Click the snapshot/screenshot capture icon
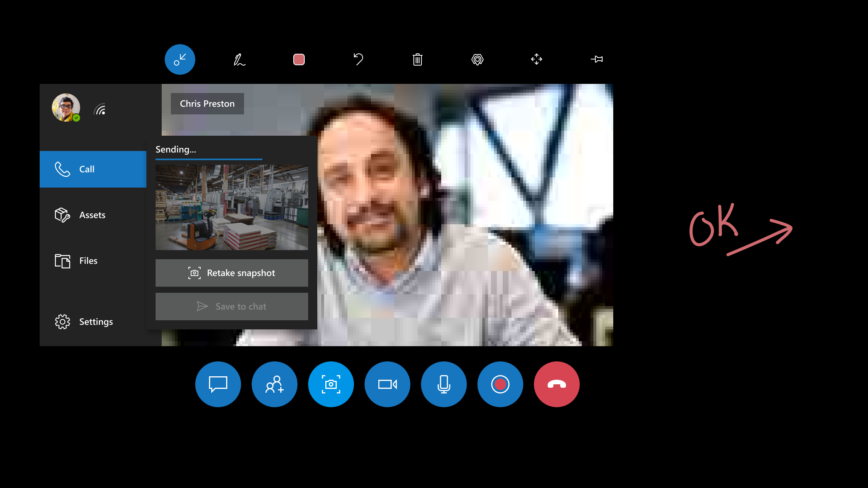The width and height of the screenshot is (868, 488). click(x=331, y=384)
